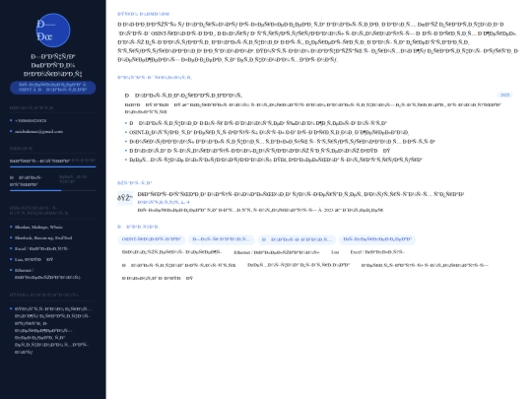Select sidebar item Sherlock, Recon-ng, ExifTool
This screenshot has width=532, height=399.
click(43, 237)
